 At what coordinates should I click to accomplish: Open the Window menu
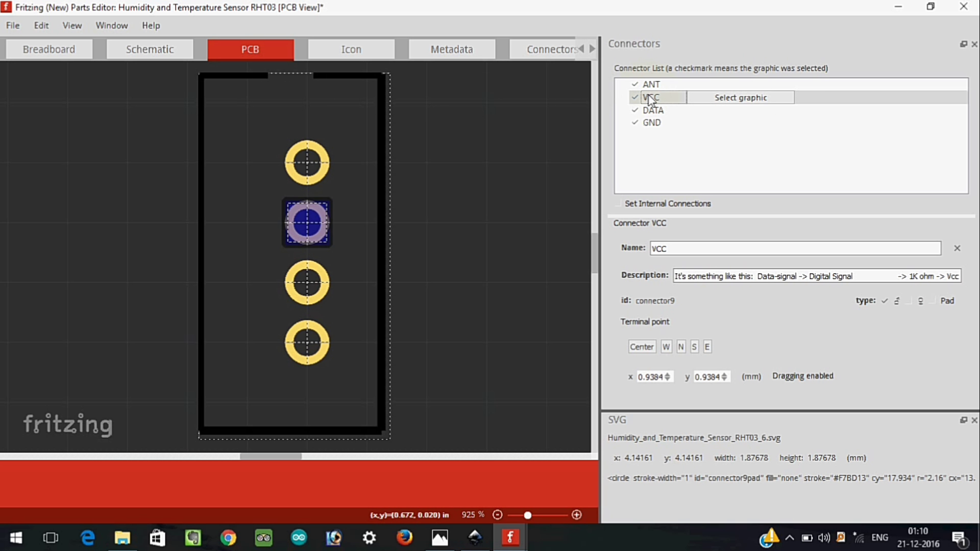coord(112,26)
